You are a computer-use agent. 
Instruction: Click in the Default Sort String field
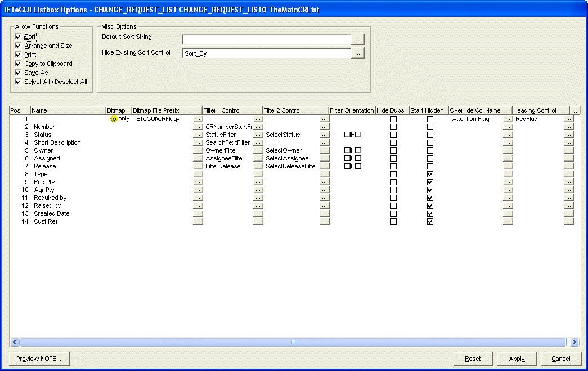click(266, 40)
